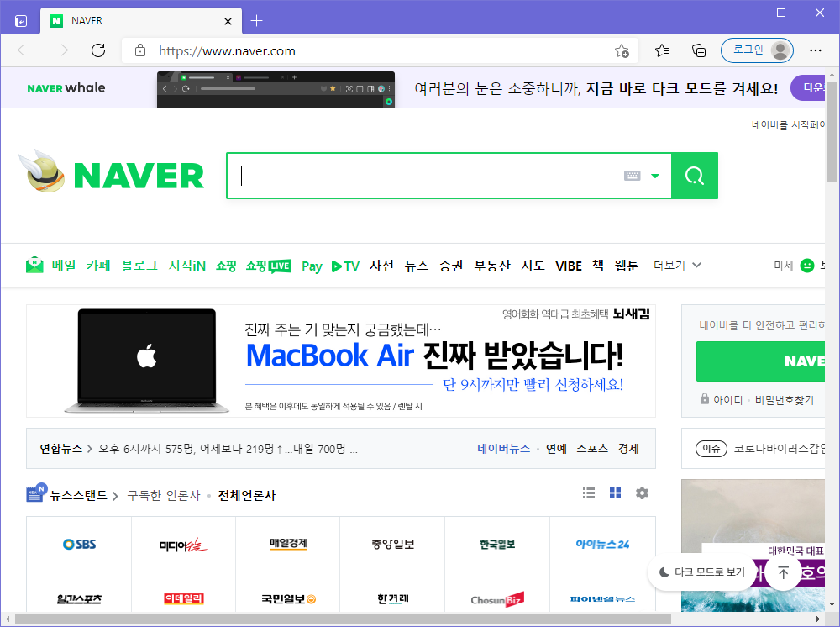Open the 아이뉴스24 press tile
This screenshot has height=627, width=840.
602,545
